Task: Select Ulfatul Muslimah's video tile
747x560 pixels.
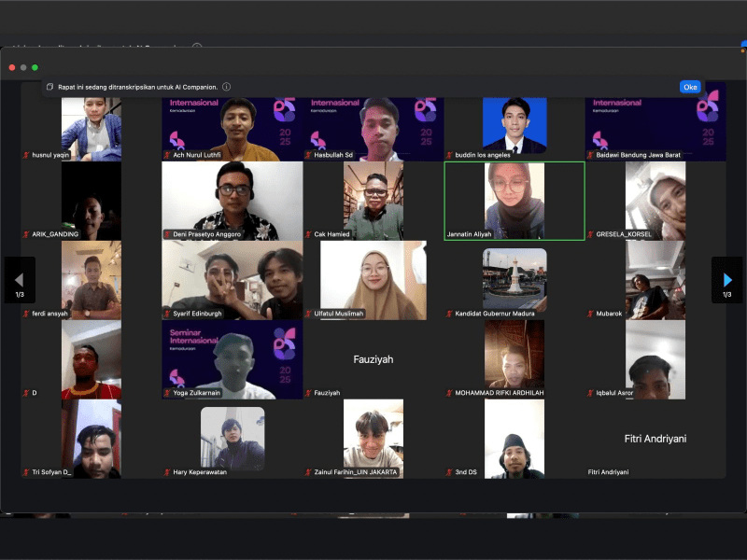Action: coord(373,281)
